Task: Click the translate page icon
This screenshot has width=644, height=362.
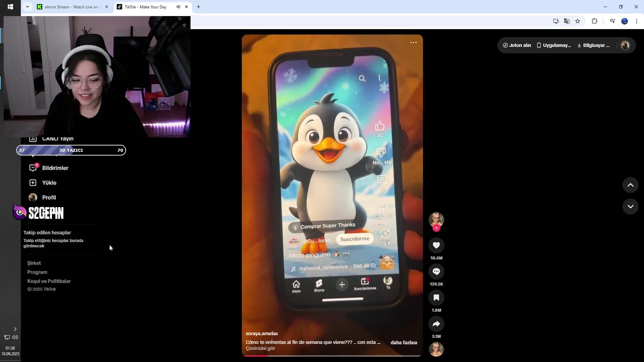Action: 567,21
